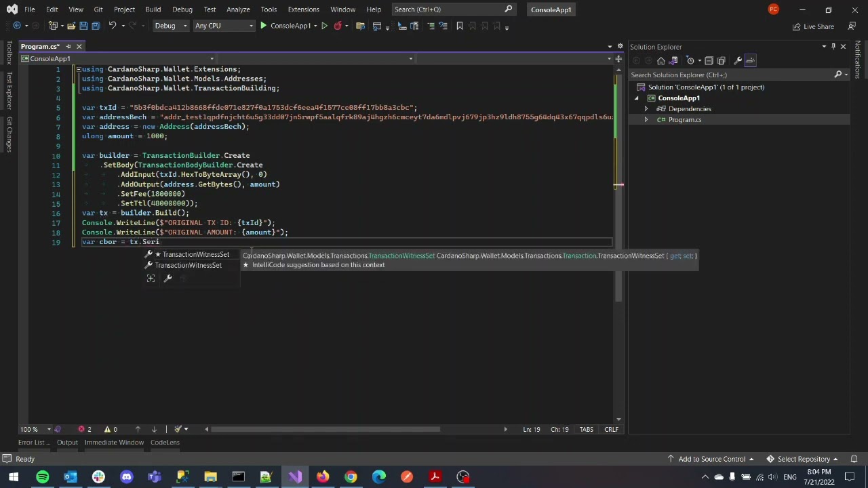This screenshot has height=488, width=868.
Task: Select the starred TransactionWitnessSet IntelliCode suggestion
Action: pyautogui.click(x=192, y=254)
